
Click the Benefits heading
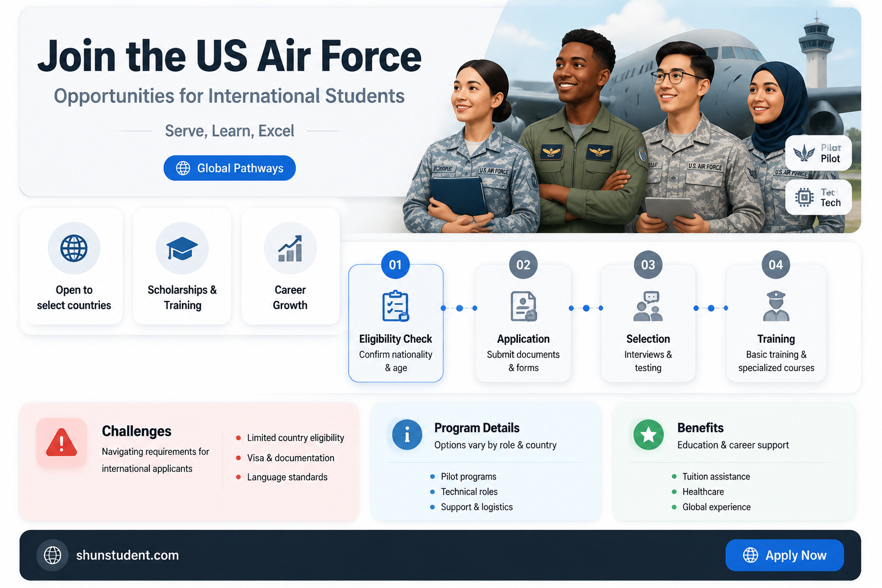click(700, 428)
